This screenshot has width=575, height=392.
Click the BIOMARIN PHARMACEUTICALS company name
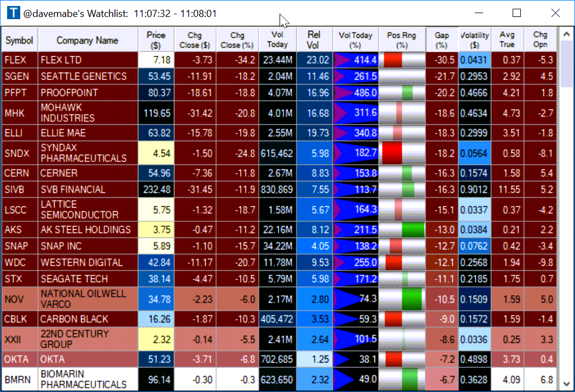84,379
